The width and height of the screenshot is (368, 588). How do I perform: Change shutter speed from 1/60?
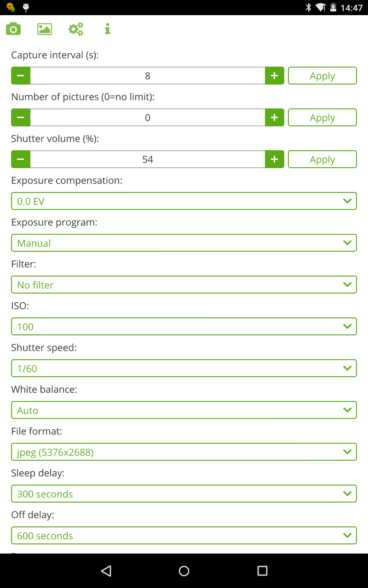pos(184,368)
